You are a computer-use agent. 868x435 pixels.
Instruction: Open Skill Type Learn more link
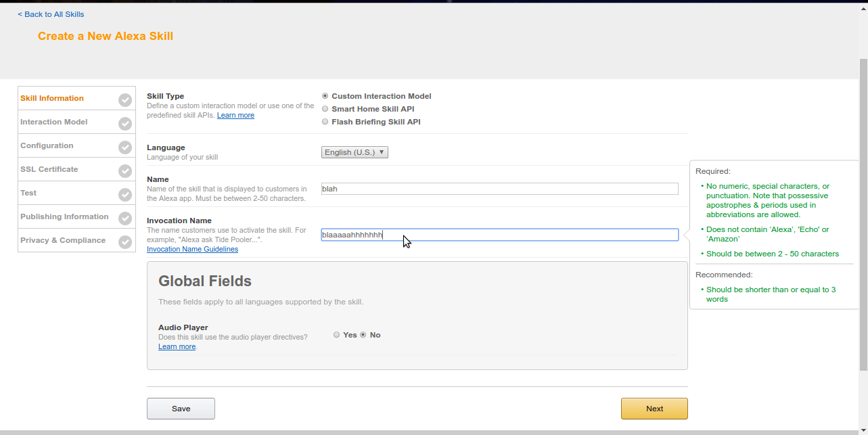tap(235, 115)
